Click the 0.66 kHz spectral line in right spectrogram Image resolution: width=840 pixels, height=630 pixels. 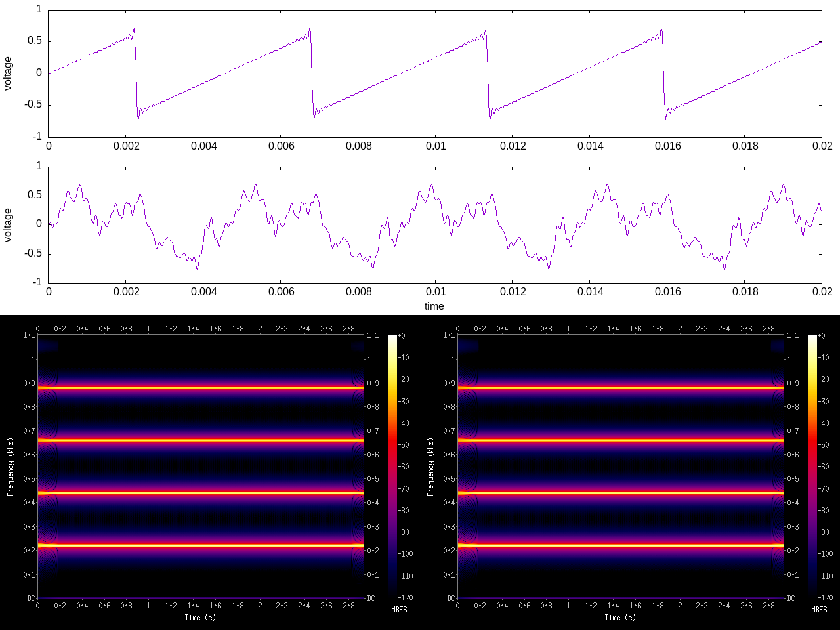click(x=621, y=440)
